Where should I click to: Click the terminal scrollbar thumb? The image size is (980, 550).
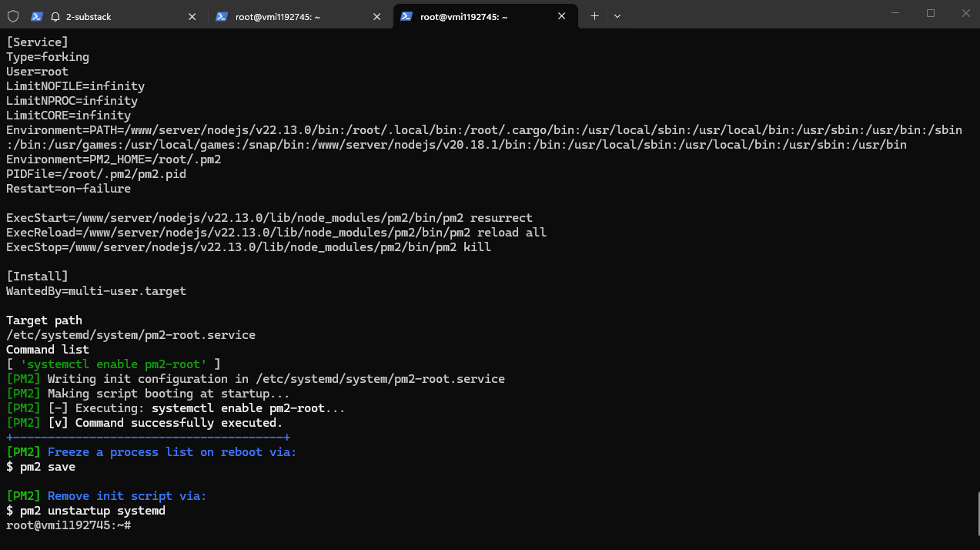[978, 513]
